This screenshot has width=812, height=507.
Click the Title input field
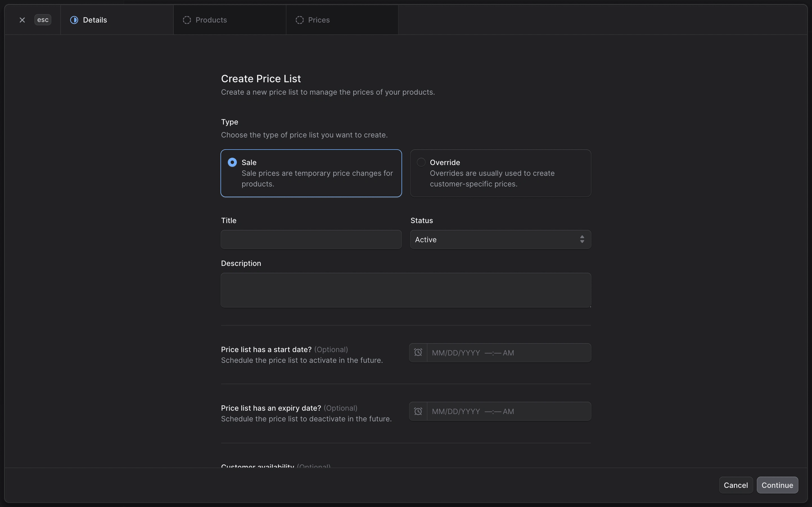(x=311, y=239)
